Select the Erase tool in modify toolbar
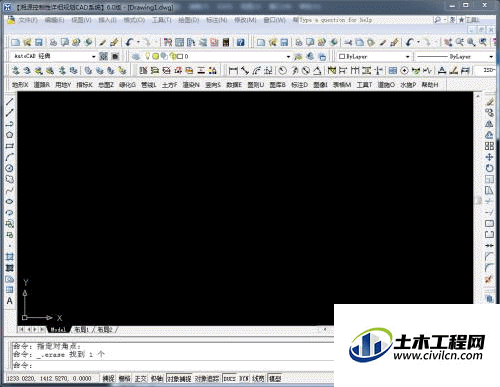Viewport: 500px width, 387px height. pyautogui.click(x=489, y=102)
